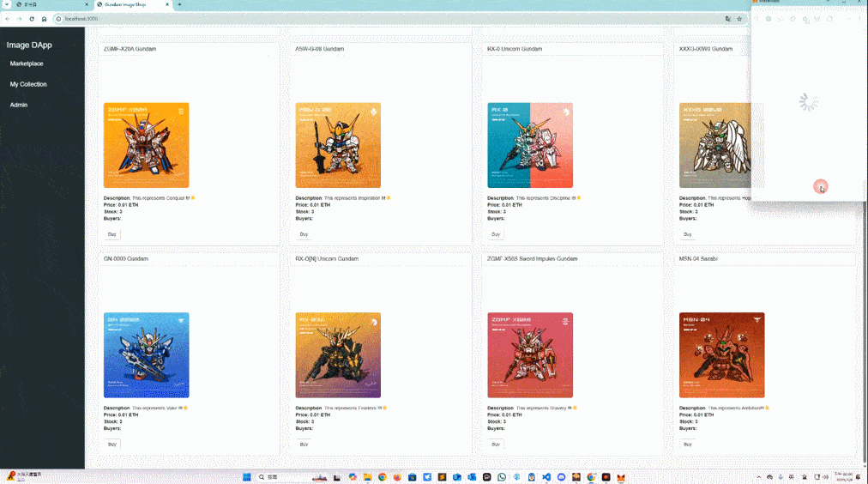Click ZGMF-X56S Sword Impulse Gundam title
This screenshot has height=484, width=868.
point(532,258)
